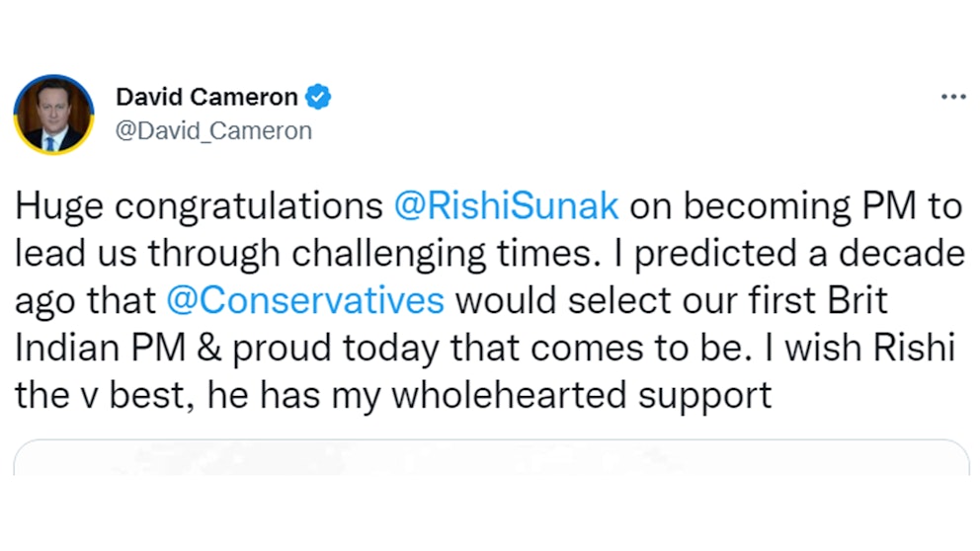Click the word "ago" before @Conservatives
This screenshot has height=551, width=980.
pos(44,301)
